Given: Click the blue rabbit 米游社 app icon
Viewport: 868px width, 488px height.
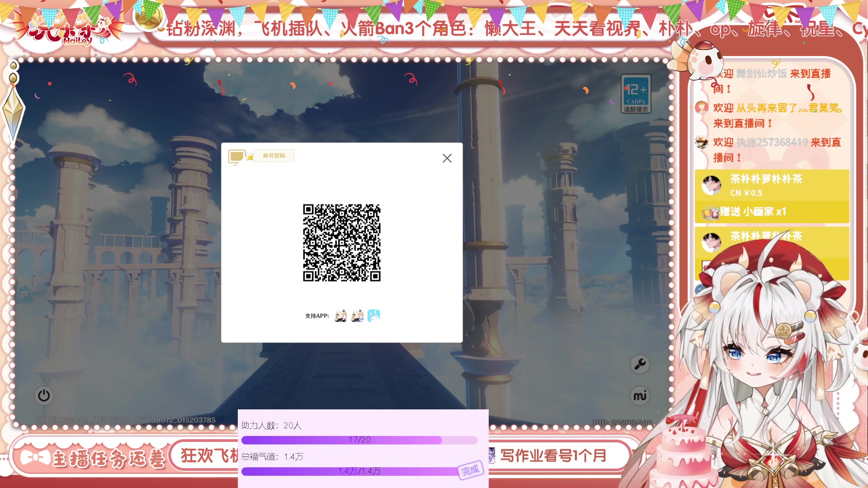Looking at the screenshot, I should point(374,315).
